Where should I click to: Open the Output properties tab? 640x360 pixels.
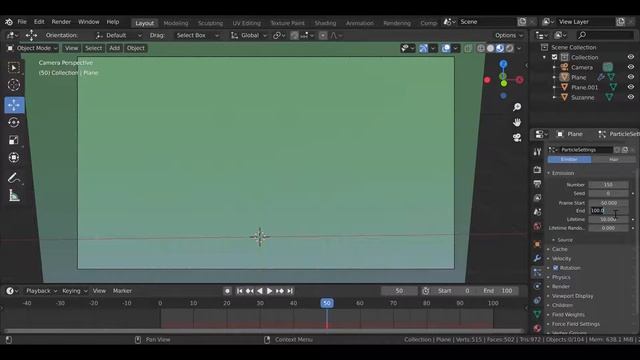click(537, 184)
